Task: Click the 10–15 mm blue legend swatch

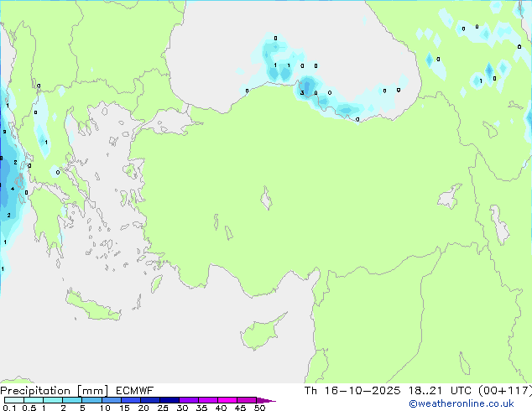Action: tap(112, 400)
